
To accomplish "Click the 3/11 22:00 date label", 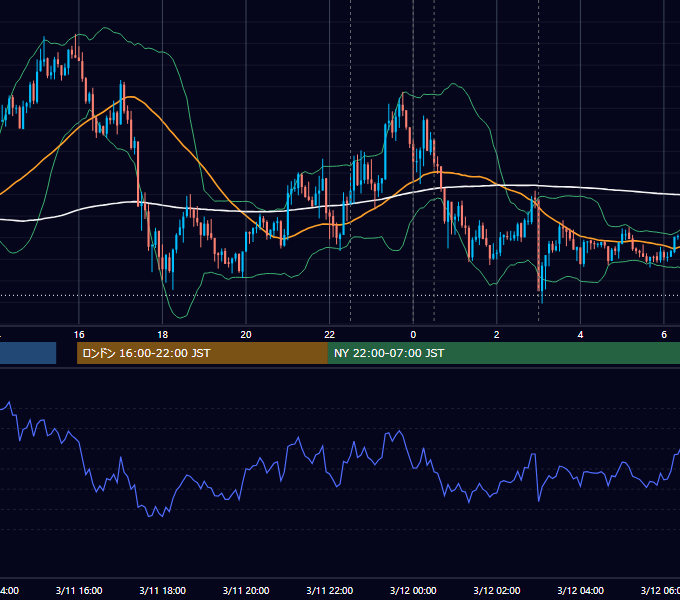I will pyautogui.click(x=330, y=590).
